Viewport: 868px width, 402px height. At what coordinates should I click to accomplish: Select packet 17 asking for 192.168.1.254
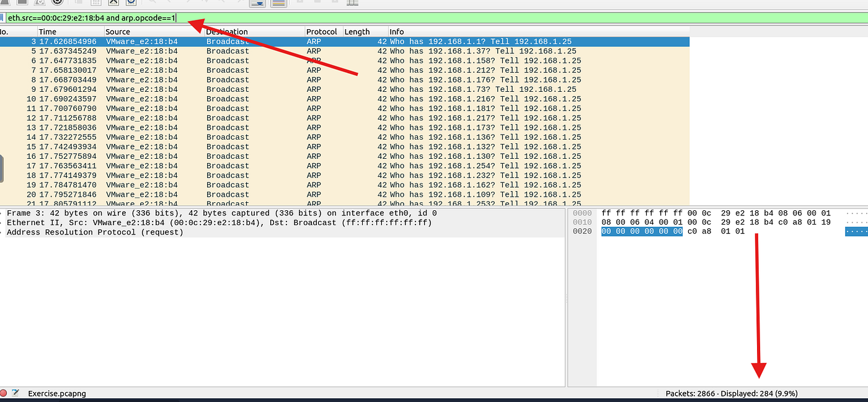click(344, 166)
